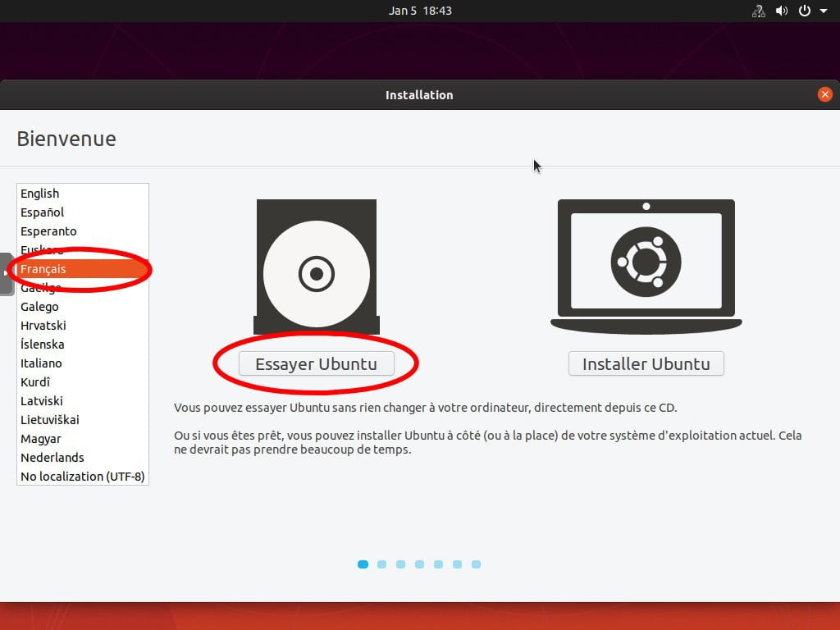Switch to the Installation window title bar

(419, 94)
